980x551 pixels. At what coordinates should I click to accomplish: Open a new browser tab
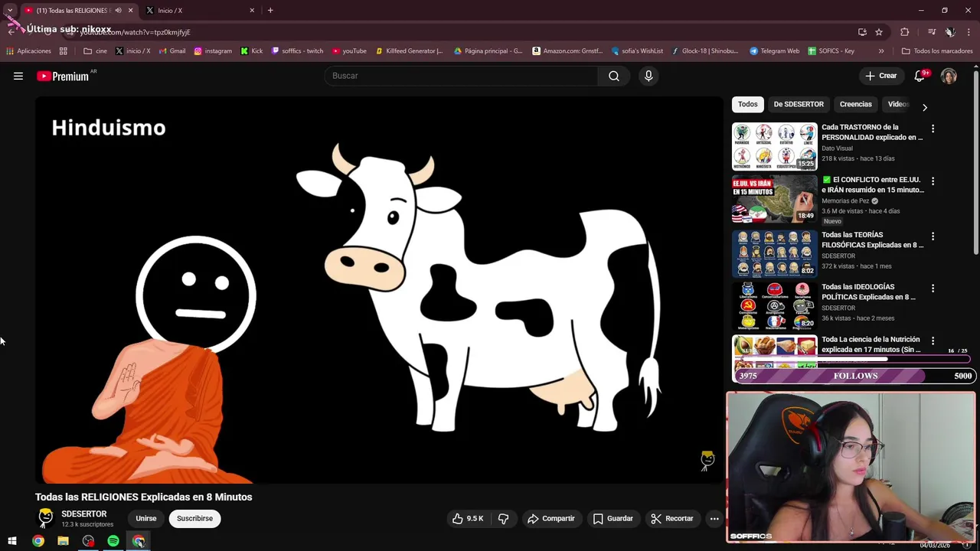click(270, 10)
